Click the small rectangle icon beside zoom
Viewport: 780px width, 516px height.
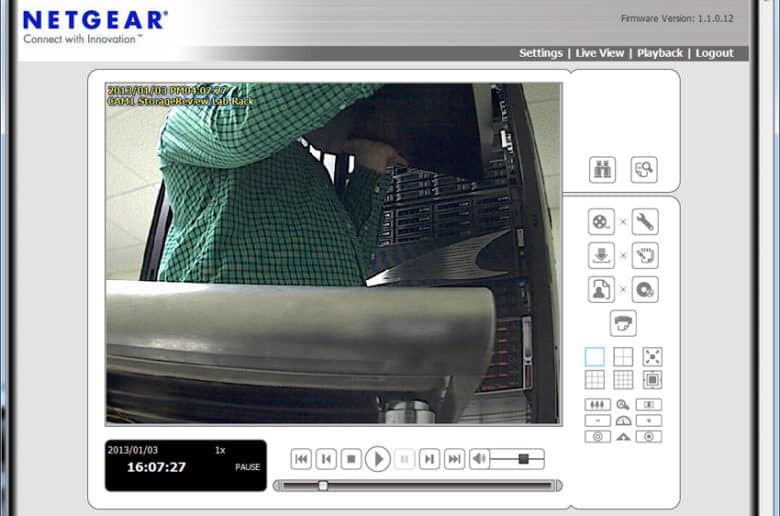click(x=649, y=405)
